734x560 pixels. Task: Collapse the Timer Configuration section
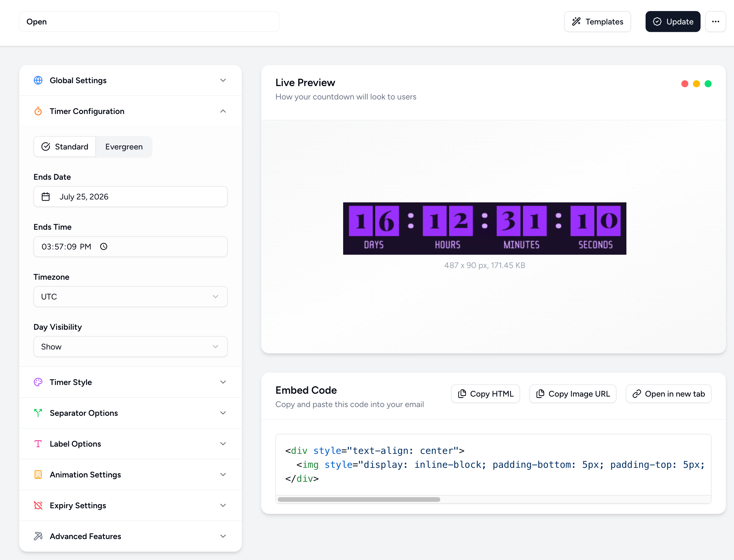130,111
